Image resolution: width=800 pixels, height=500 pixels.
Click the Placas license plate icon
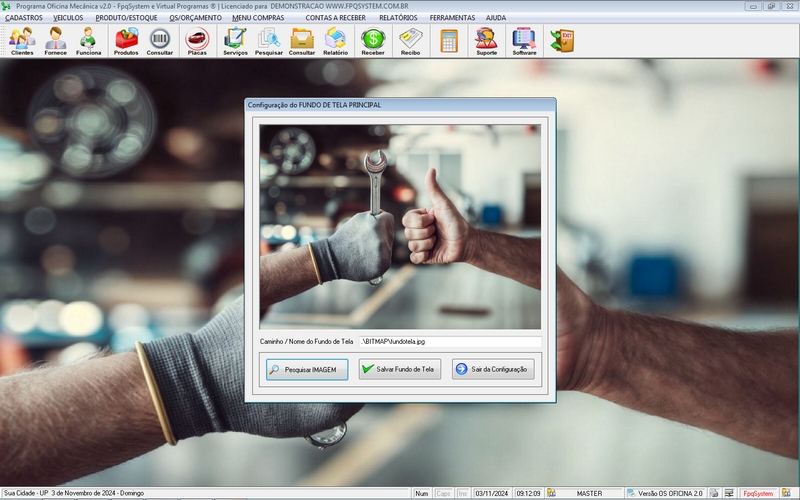[x=197, y=41]
